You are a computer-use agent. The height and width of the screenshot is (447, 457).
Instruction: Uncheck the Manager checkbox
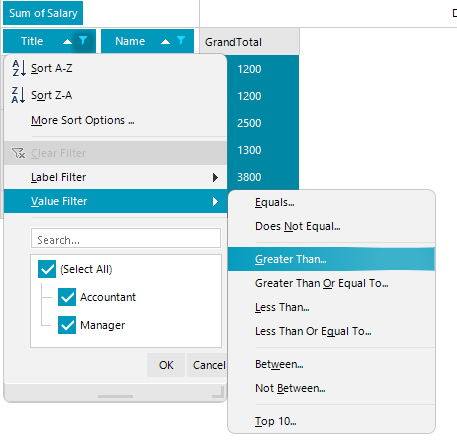point(67,325)
